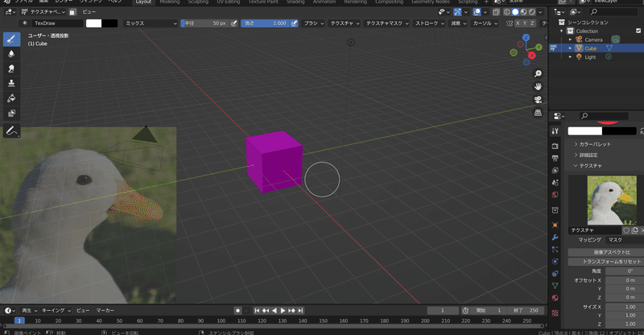Toggle radius pen pressure button
The height and width of the screenshot is (335, 644).
pos(234,23)
